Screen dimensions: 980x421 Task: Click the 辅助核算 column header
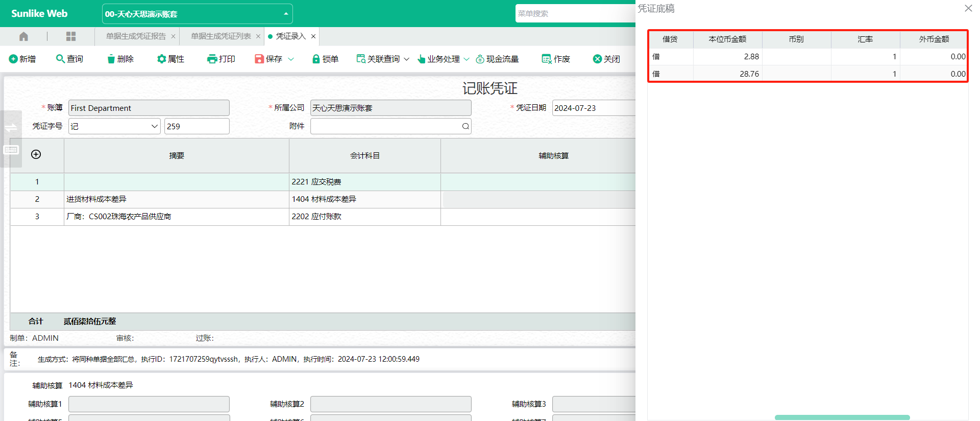coord(553,156)
